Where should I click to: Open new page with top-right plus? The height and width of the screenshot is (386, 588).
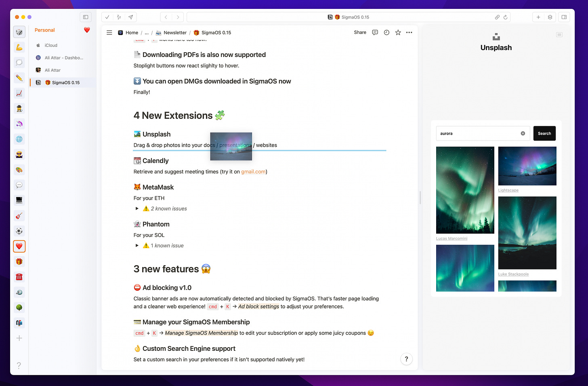tap(538, 17)
